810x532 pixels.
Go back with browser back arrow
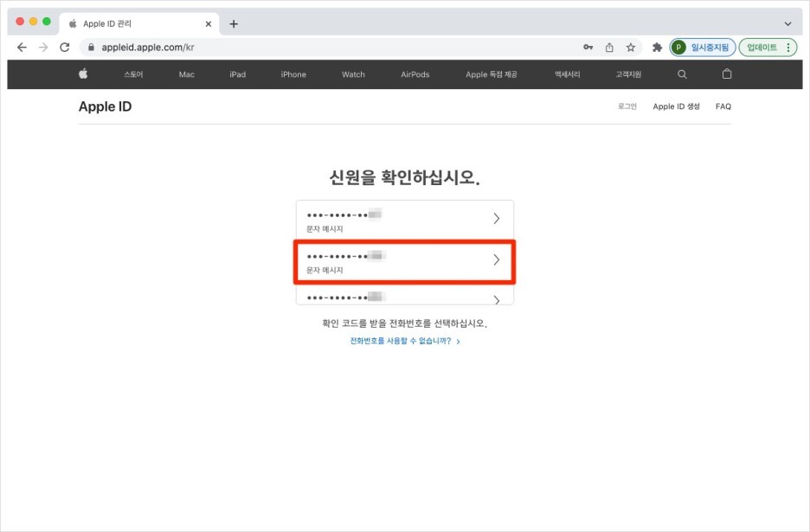point(22,48)
